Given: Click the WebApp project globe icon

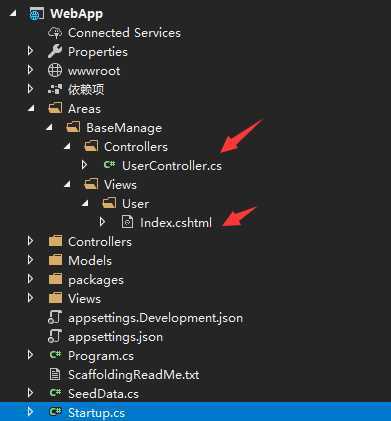Looking at the screenshot, I should [36, 14].
